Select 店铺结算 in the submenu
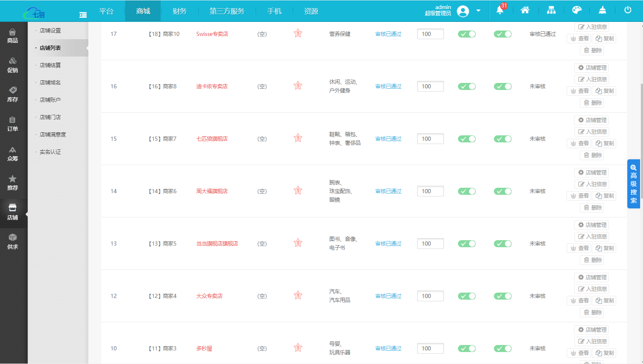Viewport: 643px width, 364px height. click(x=50, y=65)
